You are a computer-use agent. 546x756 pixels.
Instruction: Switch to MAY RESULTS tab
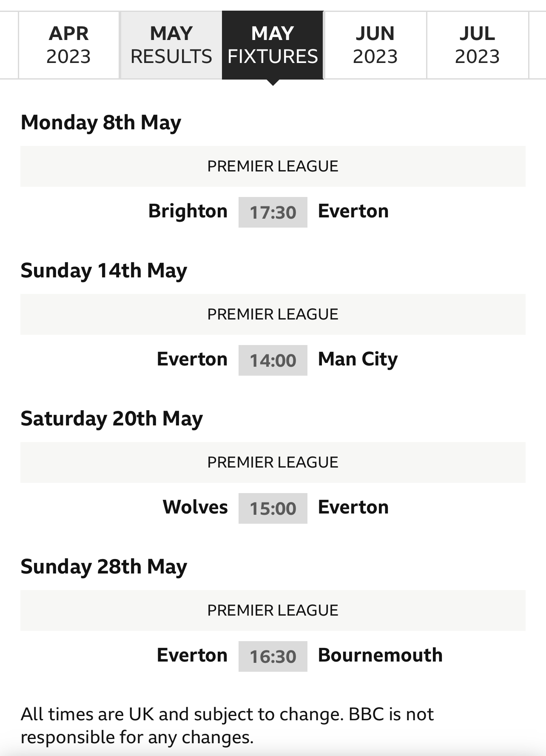point(171,45)
